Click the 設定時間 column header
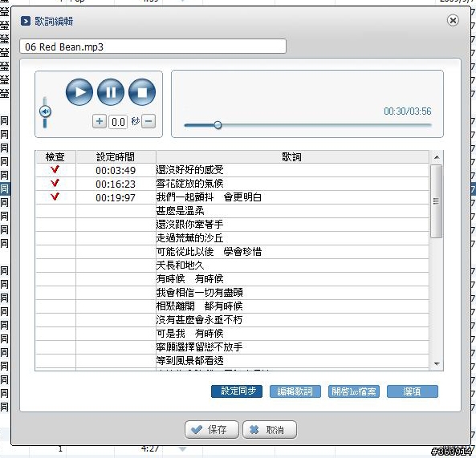 (116, 157)
